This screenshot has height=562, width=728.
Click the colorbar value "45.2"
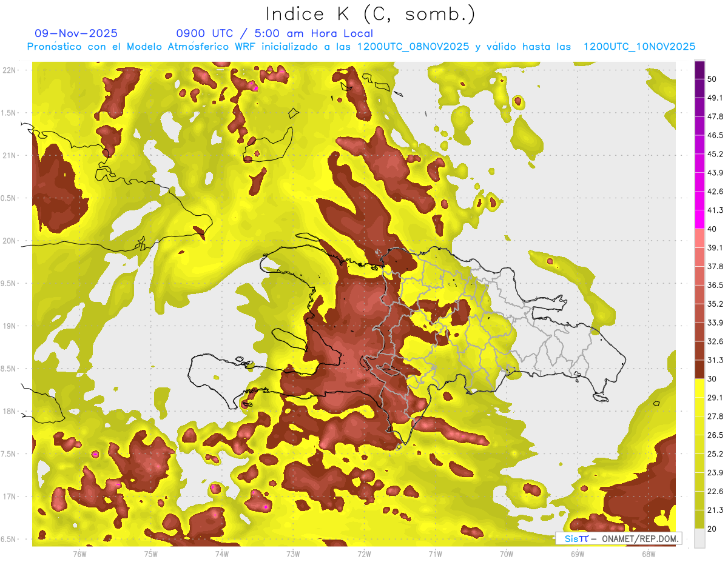(x=715, y=154)
